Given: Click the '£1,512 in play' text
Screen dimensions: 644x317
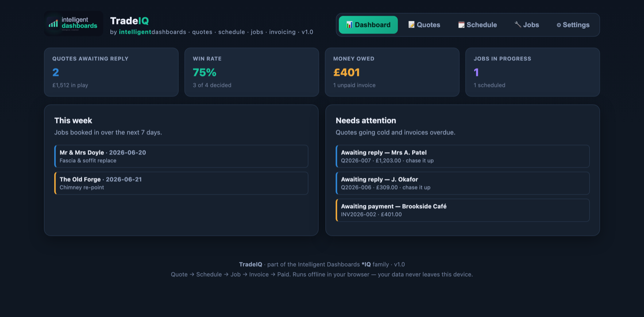Looking at the screenshot, I should pos(70,85).
